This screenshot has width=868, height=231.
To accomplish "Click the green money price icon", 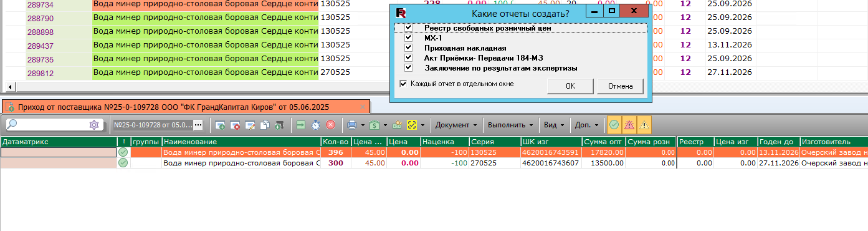I will tap(374, 125).
